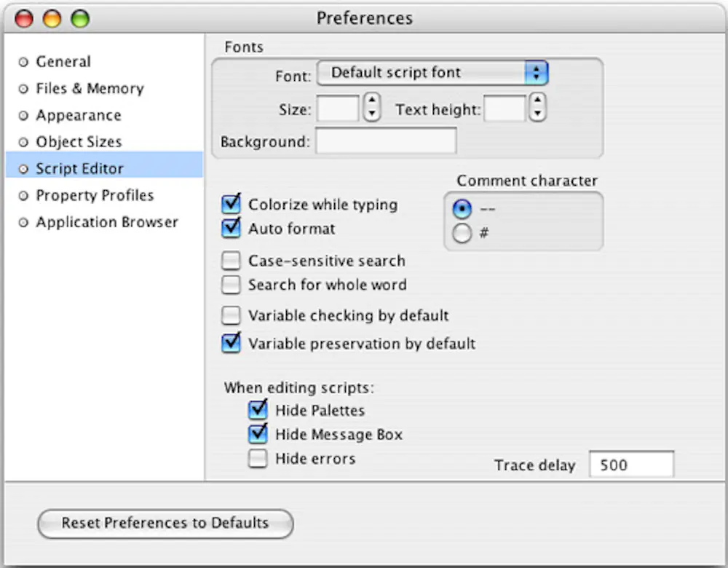728x568 pixels.
Task: Enable Hide errors
Action: click(x=258, y=458)
